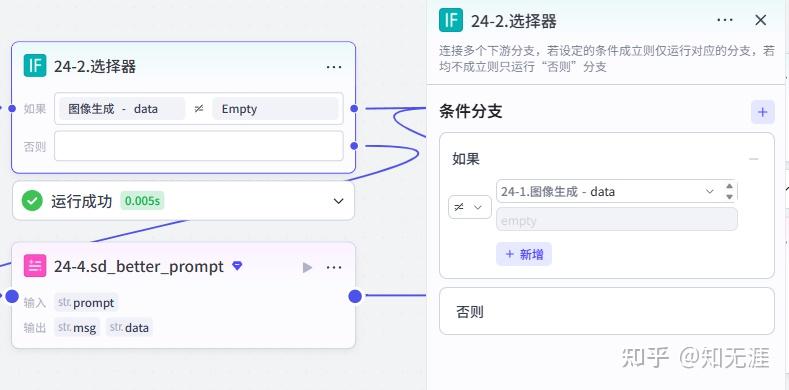Screen dimensions: 789x390
Task: Click the stepper down arrow next to variable dropdown
Action: pyautogui.click(x=730, y=197)
